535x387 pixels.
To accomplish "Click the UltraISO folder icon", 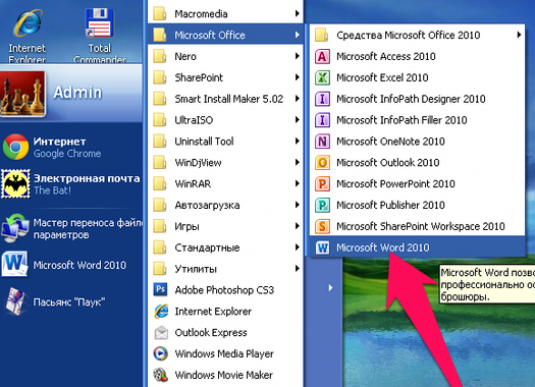I will coord(160,120).
